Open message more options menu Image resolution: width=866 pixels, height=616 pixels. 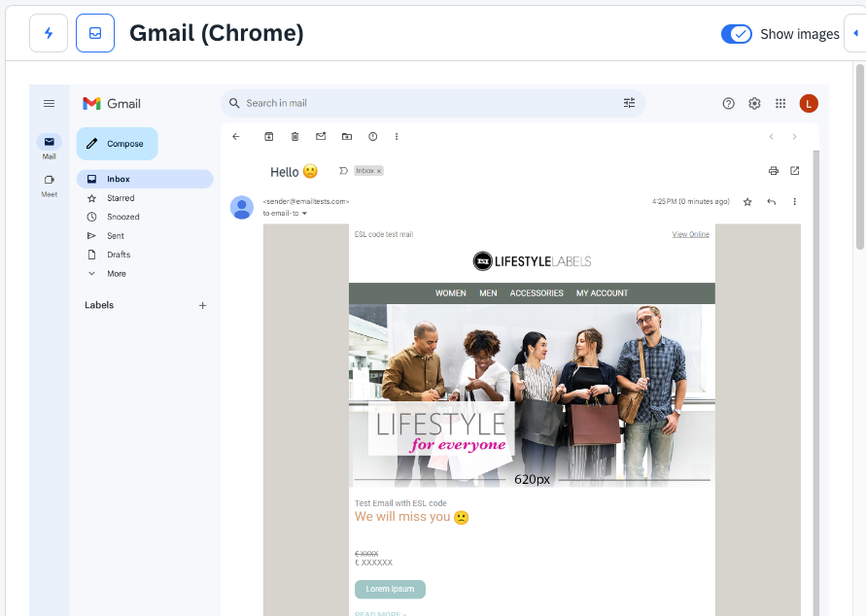pyautogui.click(x=795, y=202)
